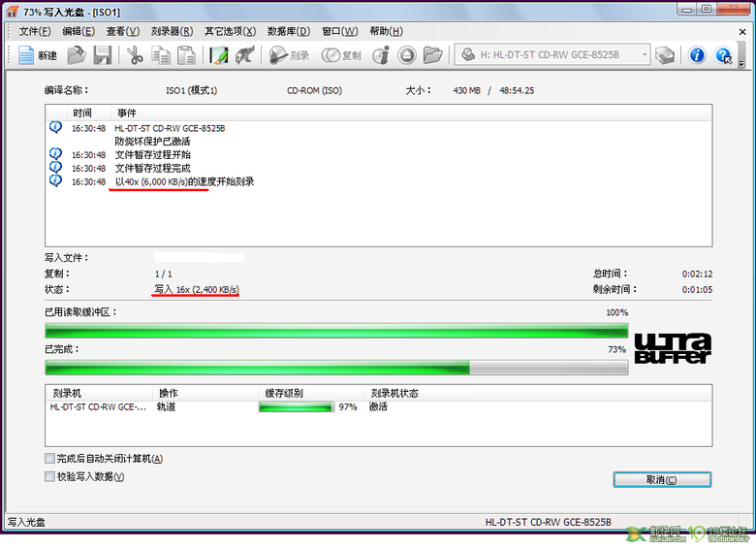
Task: Toggle the verify written data (校验写入数据) checkbox
Action: pos(50,476)
